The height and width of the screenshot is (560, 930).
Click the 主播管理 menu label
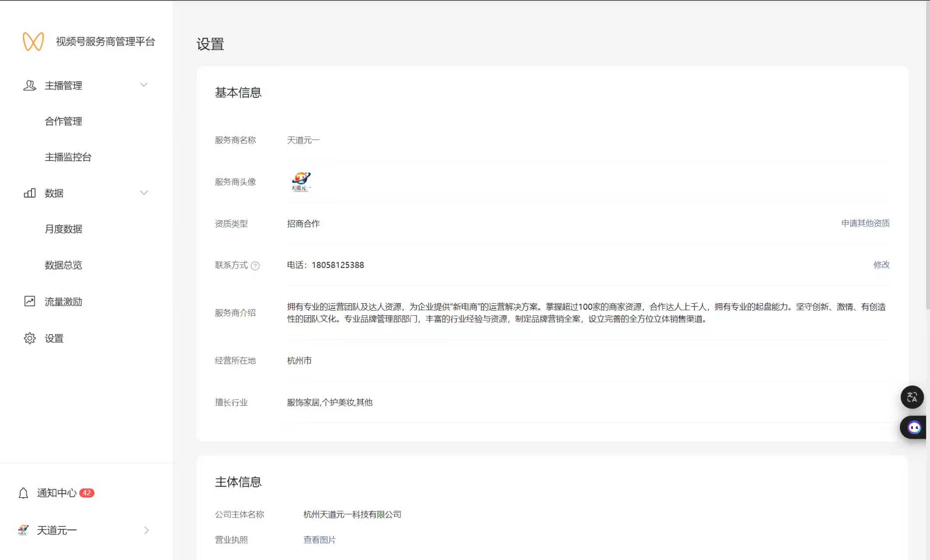[x=63, y=85]
